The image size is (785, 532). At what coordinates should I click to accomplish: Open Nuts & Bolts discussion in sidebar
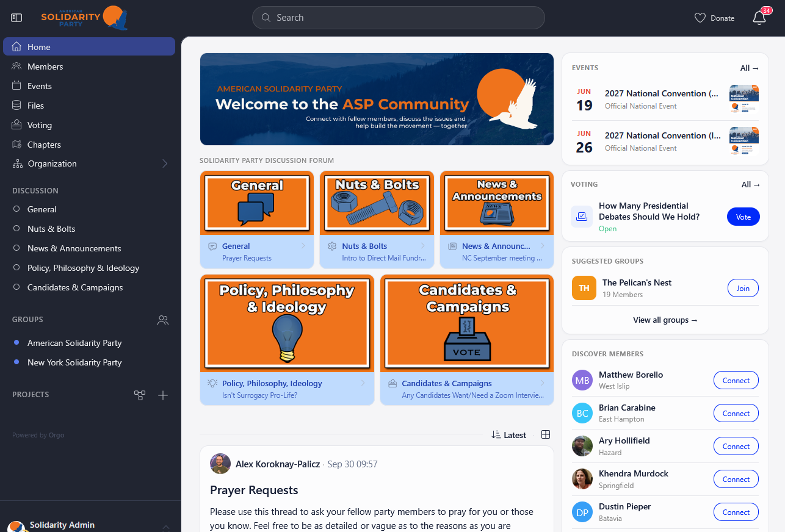coord(51,229)
